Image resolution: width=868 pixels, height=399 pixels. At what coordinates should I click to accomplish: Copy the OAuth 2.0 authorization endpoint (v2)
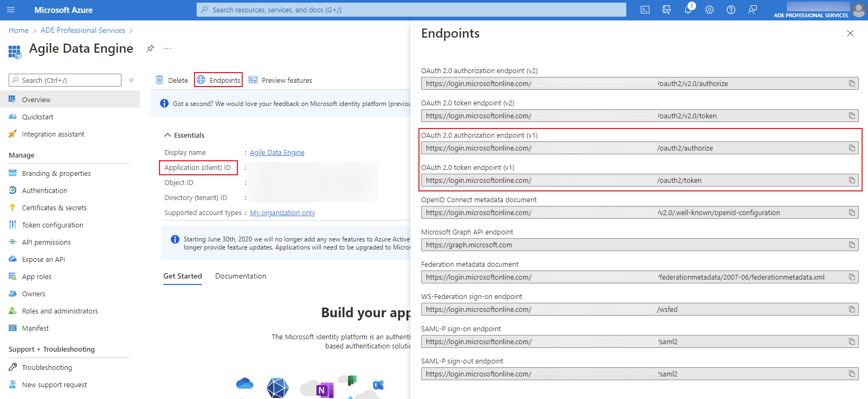pos(851,84)
